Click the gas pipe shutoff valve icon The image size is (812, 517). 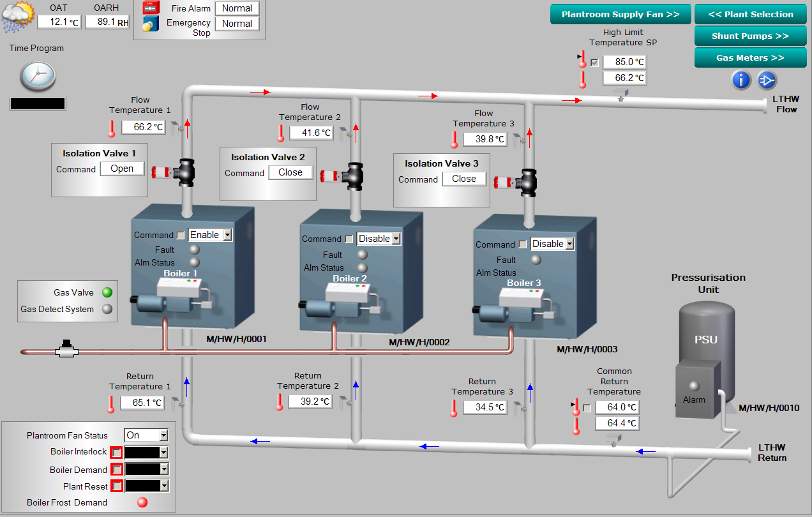pyautogui.click(x=66, y=350)
